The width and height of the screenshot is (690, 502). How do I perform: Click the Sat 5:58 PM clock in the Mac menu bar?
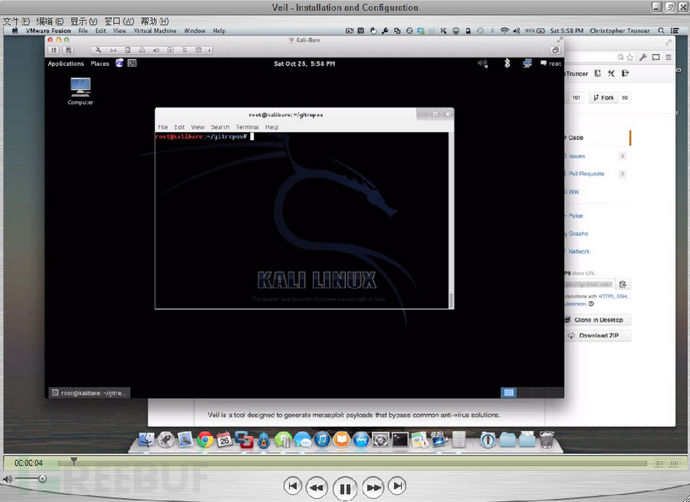[566, 30]
